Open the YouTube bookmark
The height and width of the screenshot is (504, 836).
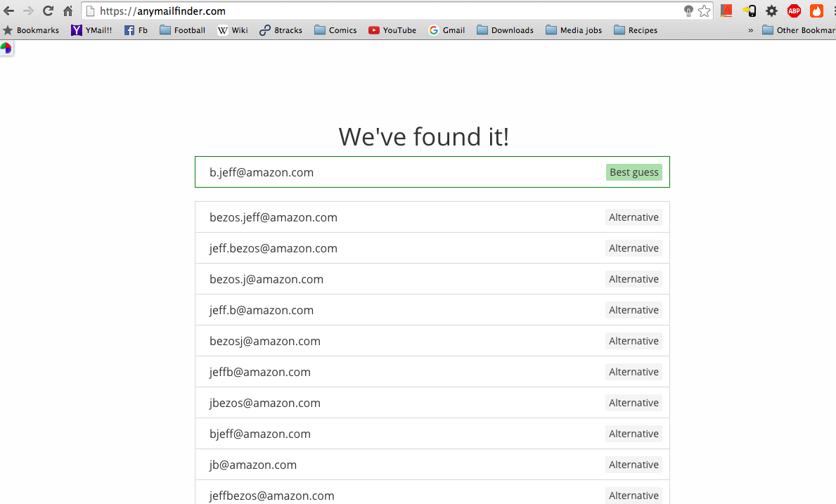392,30
